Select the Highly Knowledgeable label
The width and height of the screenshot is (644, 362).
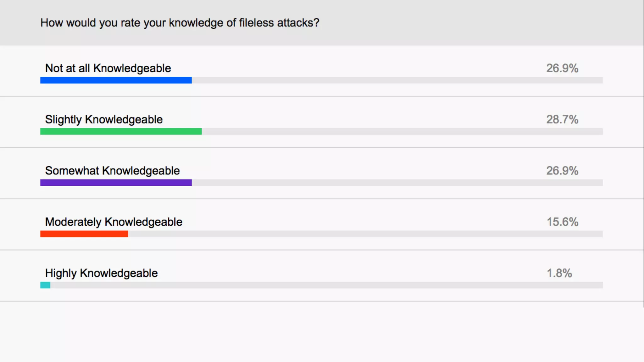[x=101, y=273]
